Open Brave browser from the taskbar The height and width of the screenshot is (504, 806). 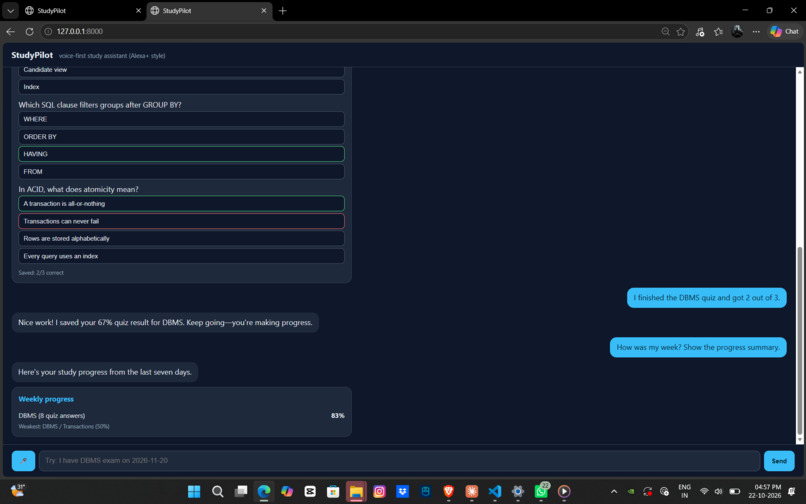coord(448,492)
